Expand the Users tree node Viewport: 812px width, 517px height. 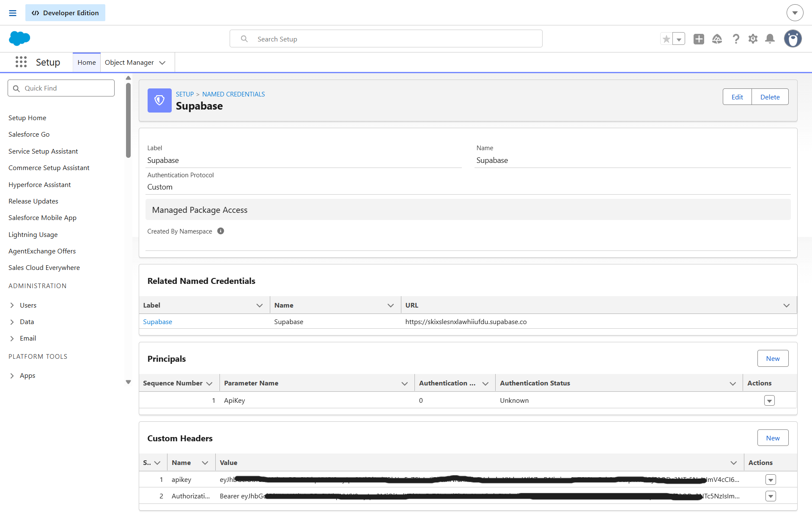click(12, 305)
